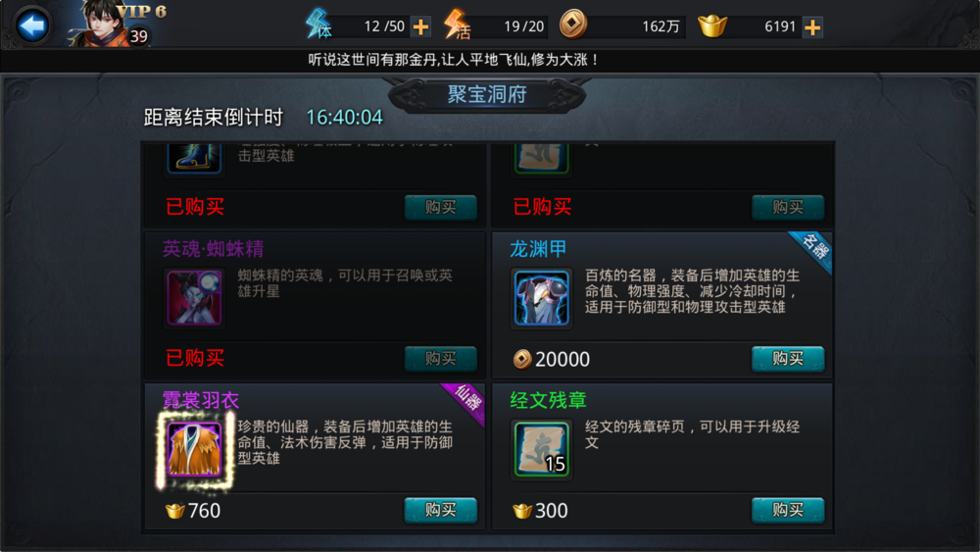Add stamina with the plus beside 12/50
The height and width of the screenshot is (552, 980).
420,26
